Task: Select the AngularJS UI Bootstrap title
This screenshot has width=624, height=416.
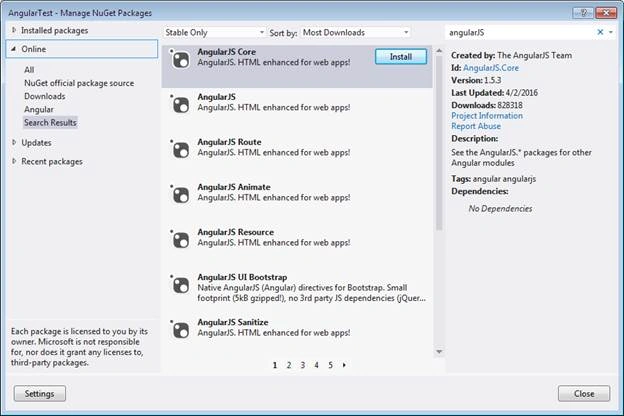Action: tap(242, 277)
